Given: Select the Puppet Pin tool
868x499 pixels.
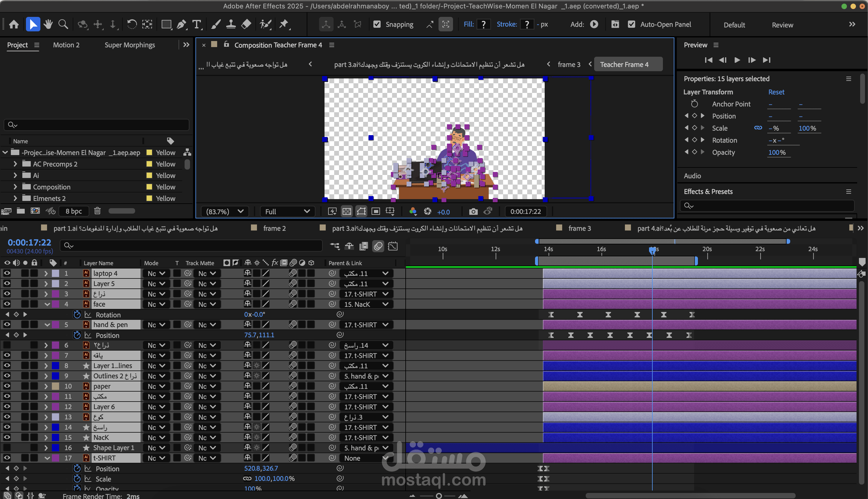Looking at the screenshot, I should click(x=284, y=24).
